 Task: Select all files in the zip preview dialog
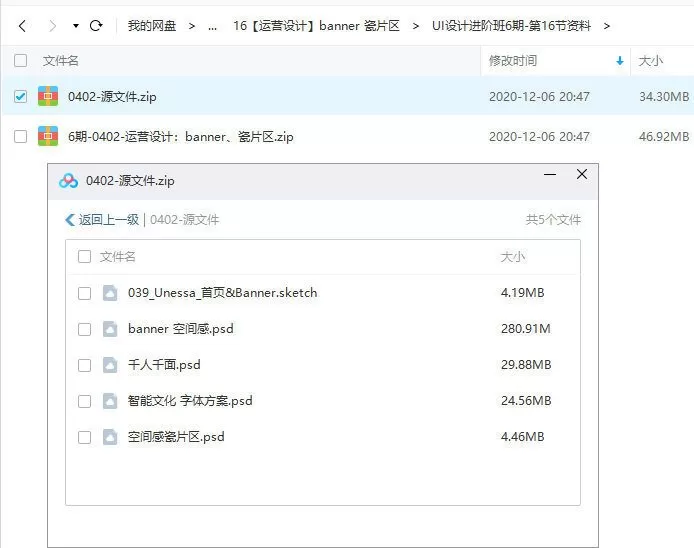click(84, 257)
